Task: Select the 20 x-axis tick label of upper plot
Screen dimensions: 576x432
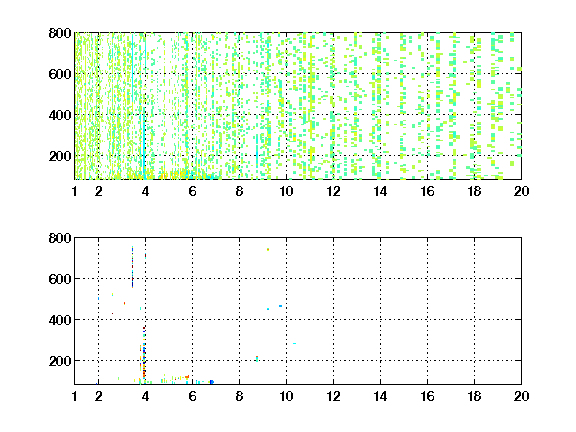Action: (x=521, y=191)
